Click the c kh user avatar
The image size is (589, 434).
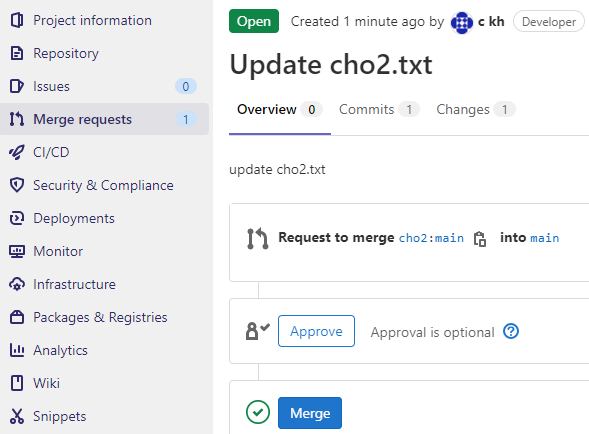click(x=462, y=23)
